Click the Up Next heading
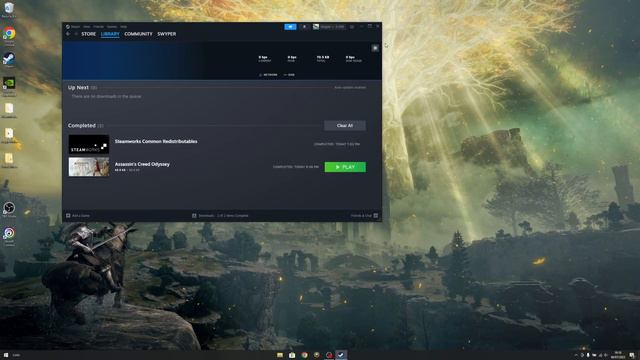 tap(78, 87)
